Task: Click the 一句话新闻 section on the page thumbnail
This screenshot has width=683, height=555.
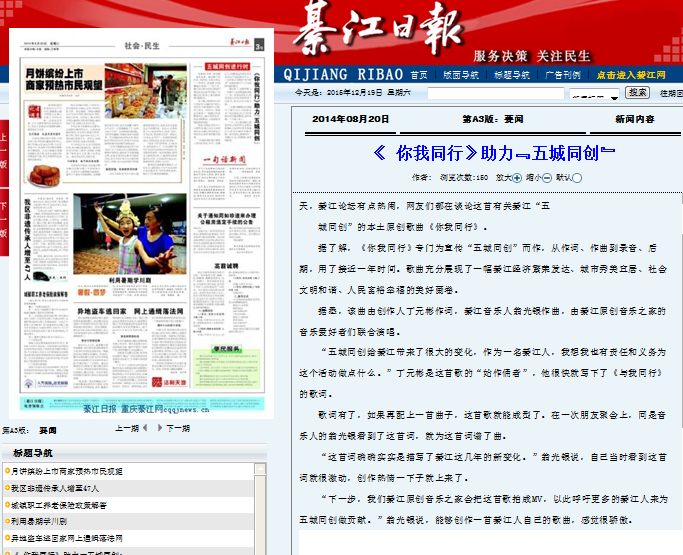Action: (225, 160)
